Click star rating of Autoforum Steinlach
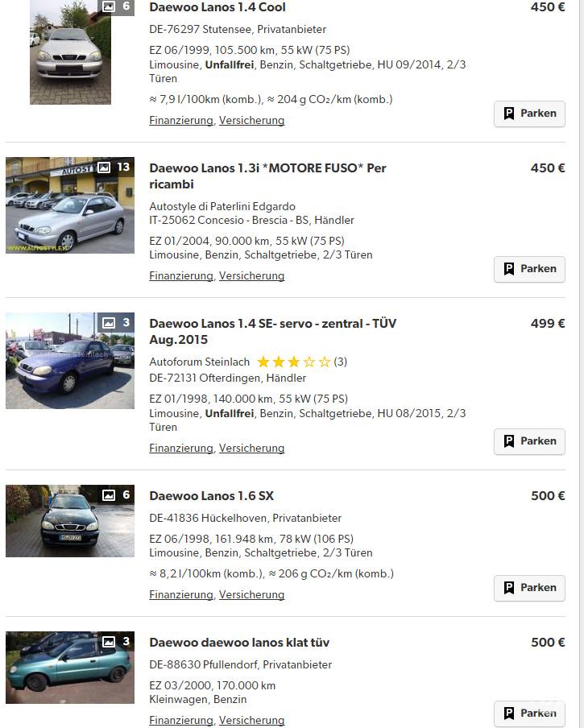 pos(294,362)
